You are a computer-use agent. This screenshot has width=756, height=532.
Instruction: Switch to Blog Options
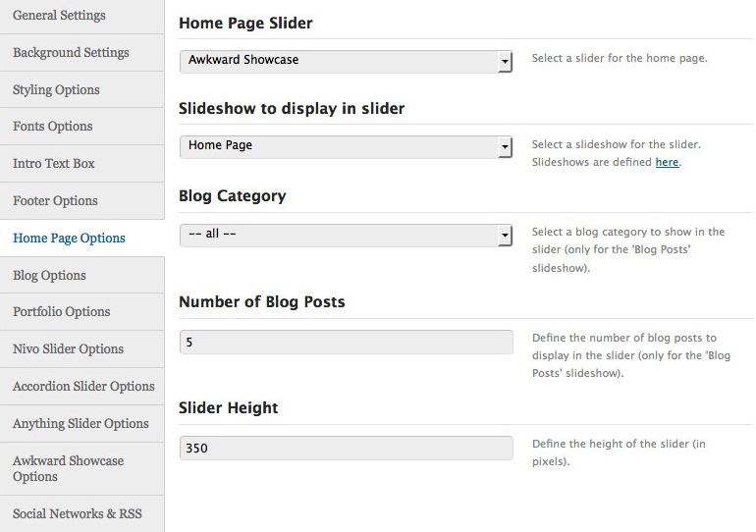81,275
